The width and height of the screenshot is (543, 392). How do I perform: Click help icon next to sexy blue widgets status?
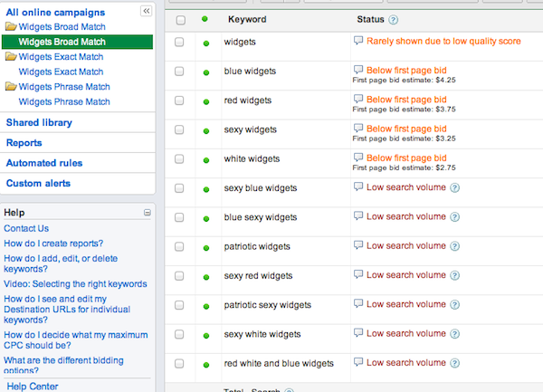point(454,187)
